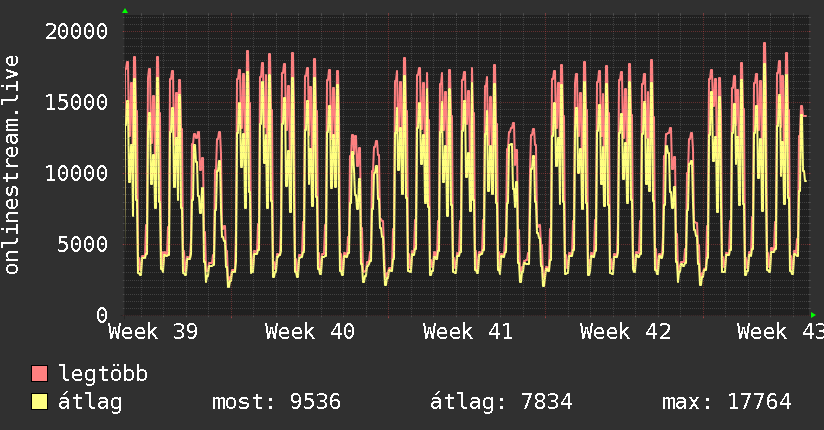
Task: Click the pink legtöbb legend swatch
Action: pyautogui.click(x=39, y=373)
